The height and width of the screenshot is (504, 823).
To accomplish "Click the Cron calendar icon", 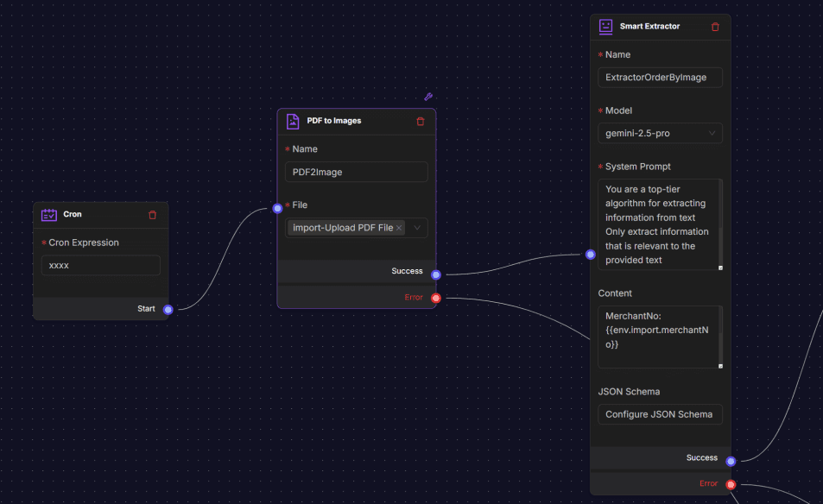I will [49, 214].
